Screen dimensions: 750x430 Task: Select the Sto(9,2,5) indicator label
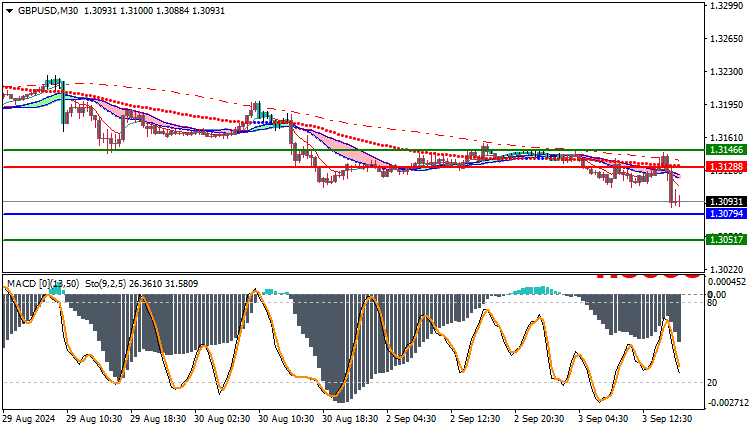point(106,284)
